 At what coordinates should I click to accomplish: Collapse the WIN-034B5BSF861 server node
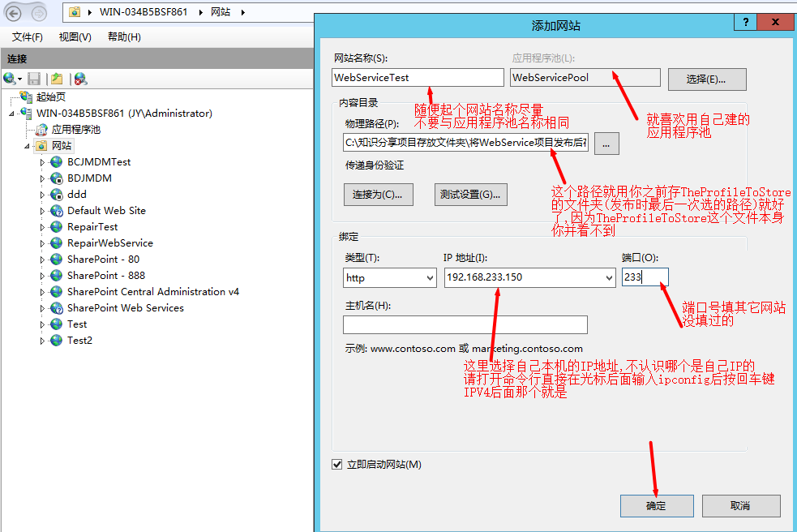[x=11, y=114]
